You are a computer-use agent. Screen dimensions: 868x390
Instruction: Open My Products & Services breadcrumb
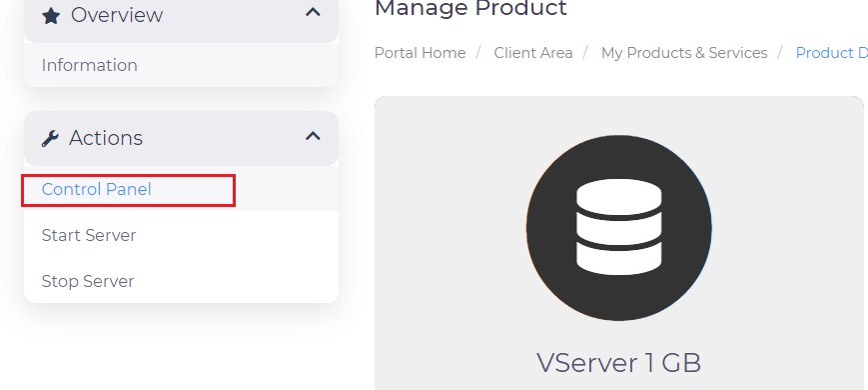684,53
